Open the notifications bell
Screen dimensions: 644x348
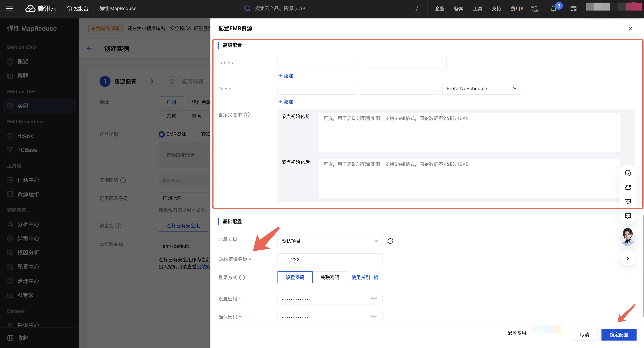[554, 9]
